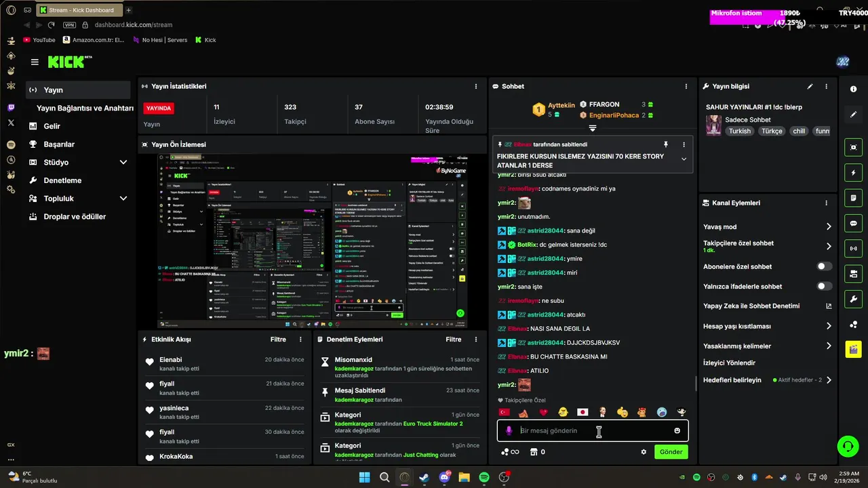Open Denetleme page
The image size is (868, 488).
[62, 180]
